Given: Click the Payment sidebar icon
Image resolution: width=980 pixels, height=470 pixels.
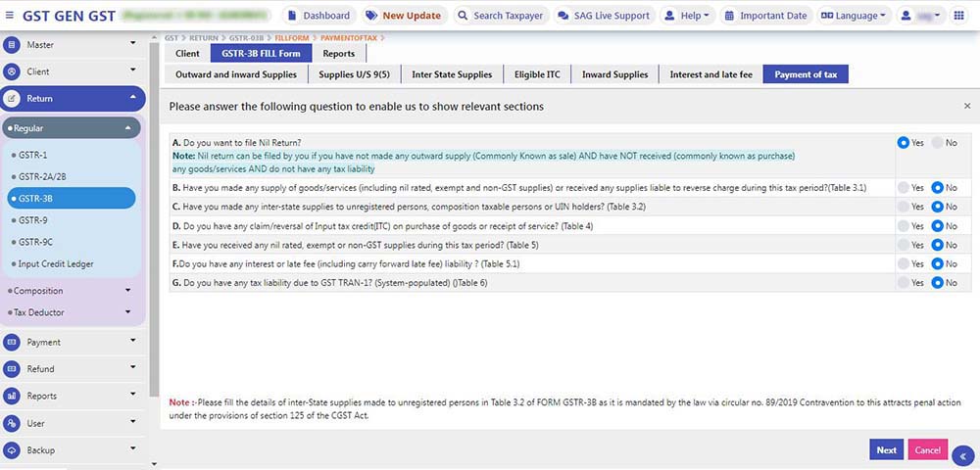Looking at the screenshot, I should (12, 342).
